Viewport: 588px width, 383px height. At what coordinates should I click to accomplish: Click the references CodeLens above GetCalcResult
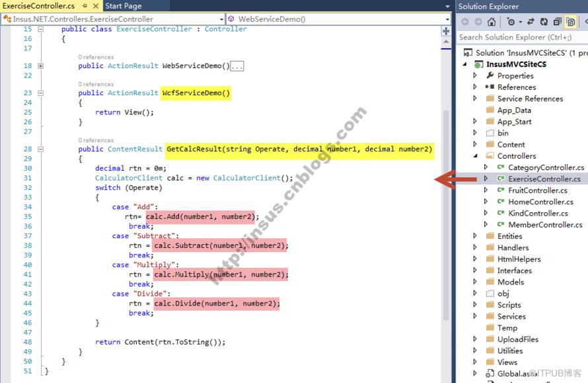click(x=96, y=140)
